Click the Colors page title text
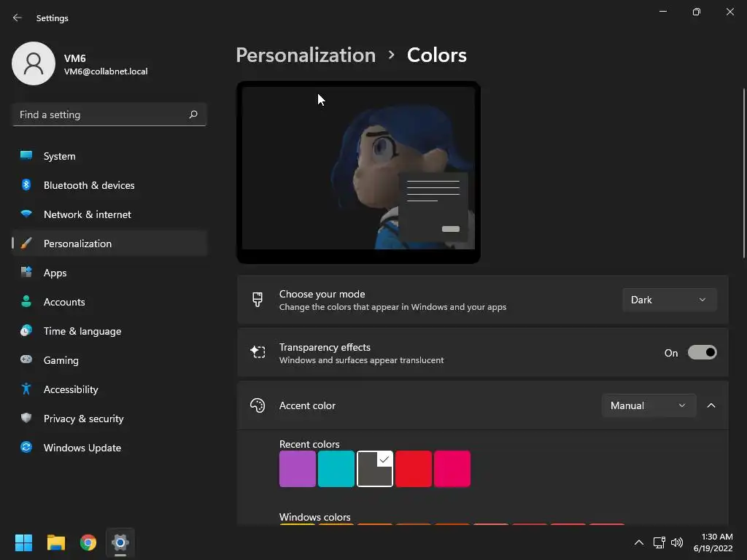 (436, 55)
